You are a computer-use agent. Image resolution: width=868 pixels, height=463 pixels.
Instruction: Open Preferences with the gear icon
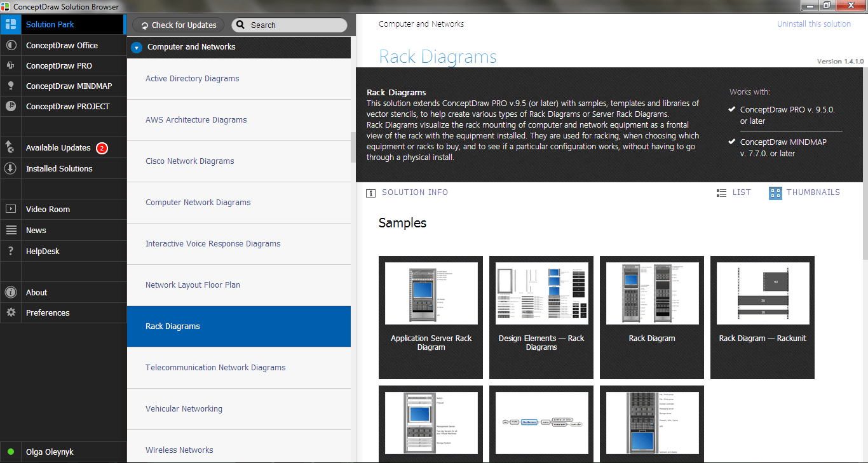pos(10,312)
